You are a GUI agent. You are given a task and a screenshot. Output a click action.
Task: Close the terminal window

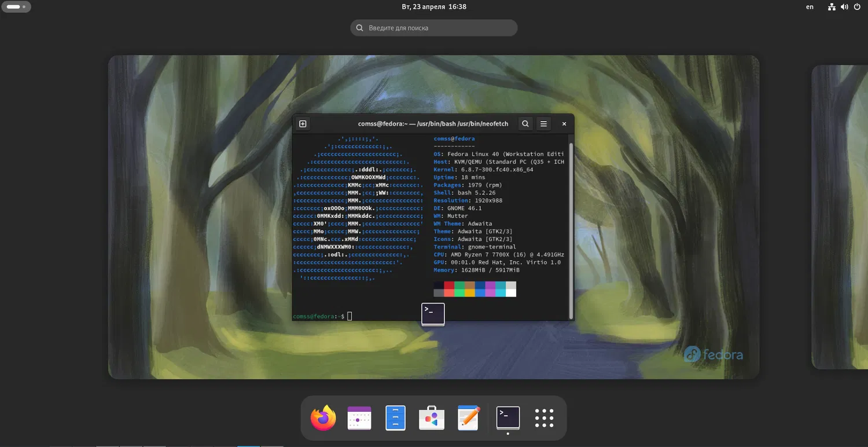click(564, 124)
